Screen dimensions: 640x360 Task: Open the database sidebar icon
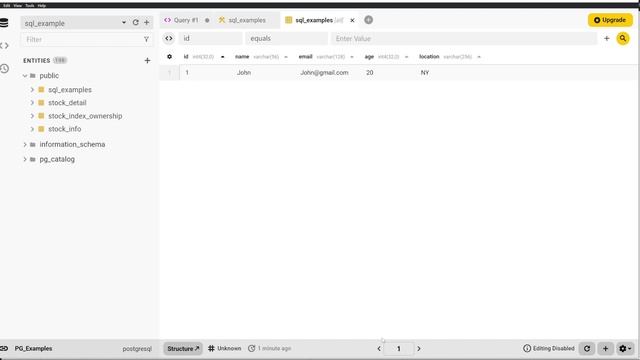tap(4, 23)
